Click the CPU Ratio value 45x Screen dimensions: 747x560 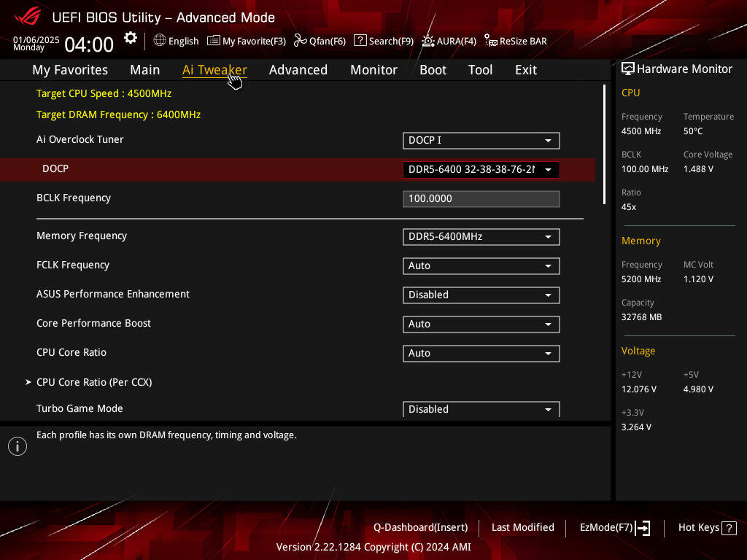tap(629, 207)
